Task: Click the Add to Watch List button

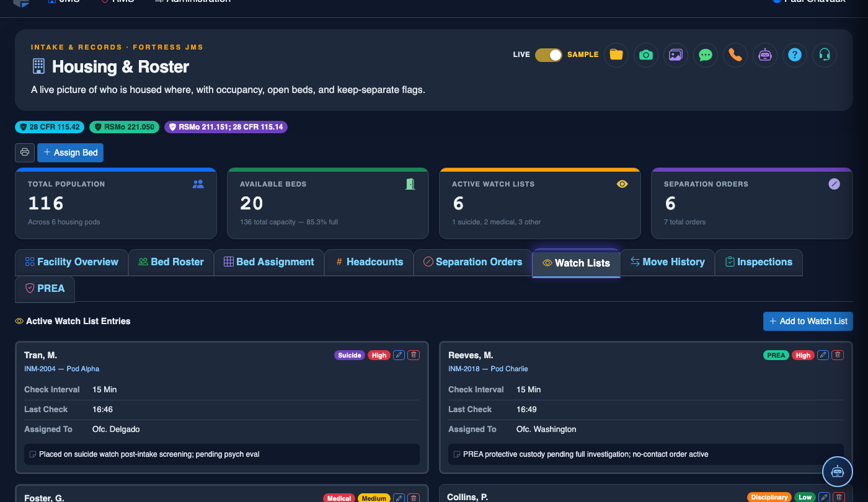Action: (808, 321)
